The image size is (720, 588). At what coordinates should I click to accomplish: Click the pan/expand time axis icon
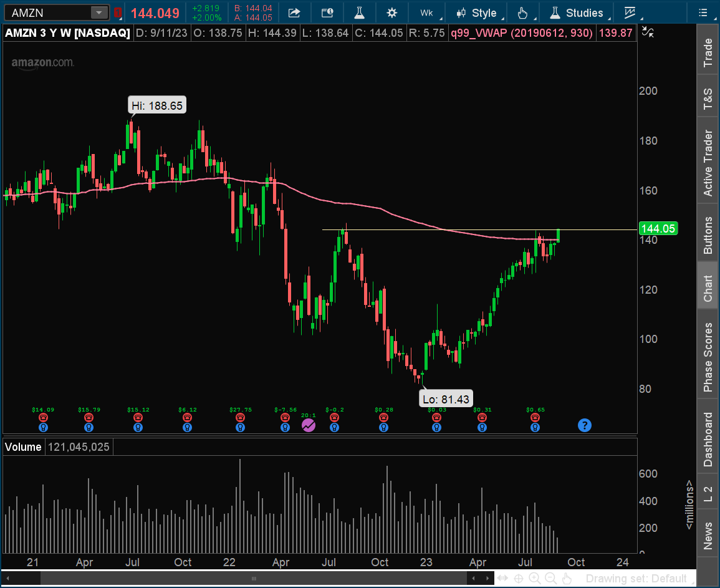[503, 579]
